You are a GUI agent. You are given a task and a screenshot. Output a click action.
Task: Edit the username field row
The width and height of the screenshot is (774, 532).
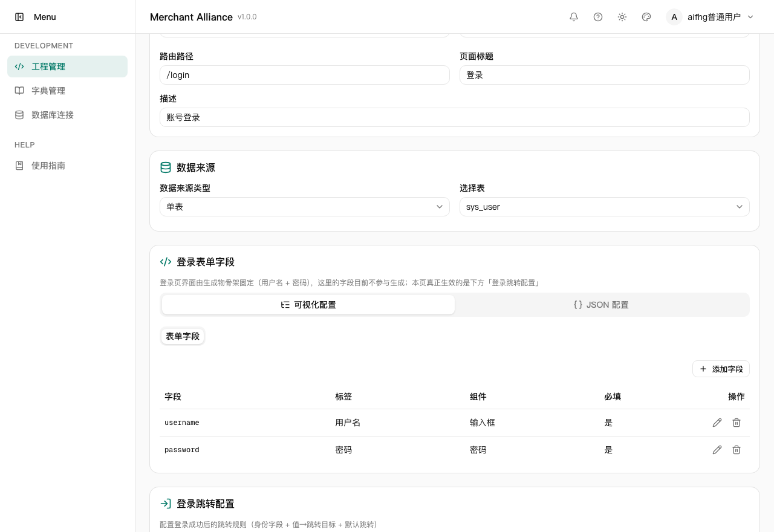coord(717,423)
